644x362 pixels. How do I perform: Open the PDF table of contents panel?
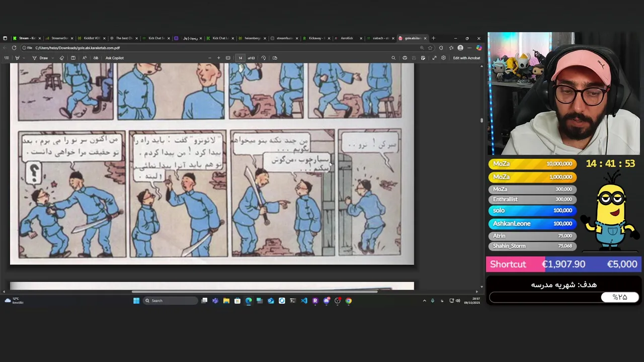7,58
